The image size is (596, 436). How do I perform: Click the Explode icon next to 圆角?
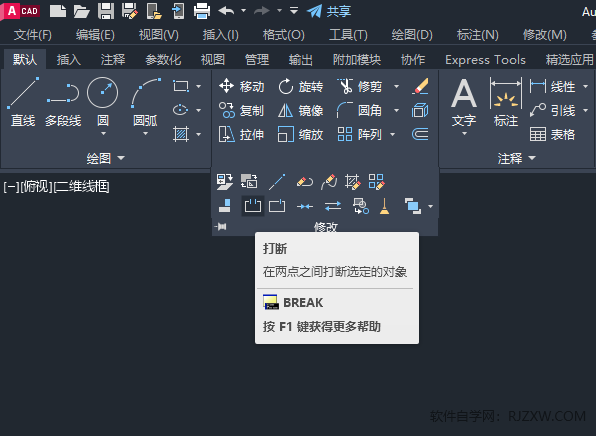click(420, 110)
